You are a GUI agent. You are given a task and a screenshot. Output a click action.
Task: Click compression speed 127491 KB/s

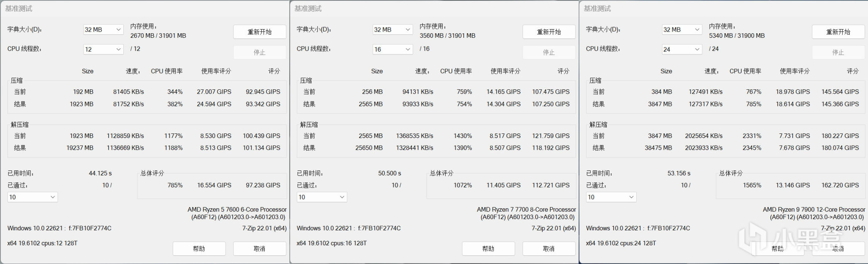tap(706, 91)
